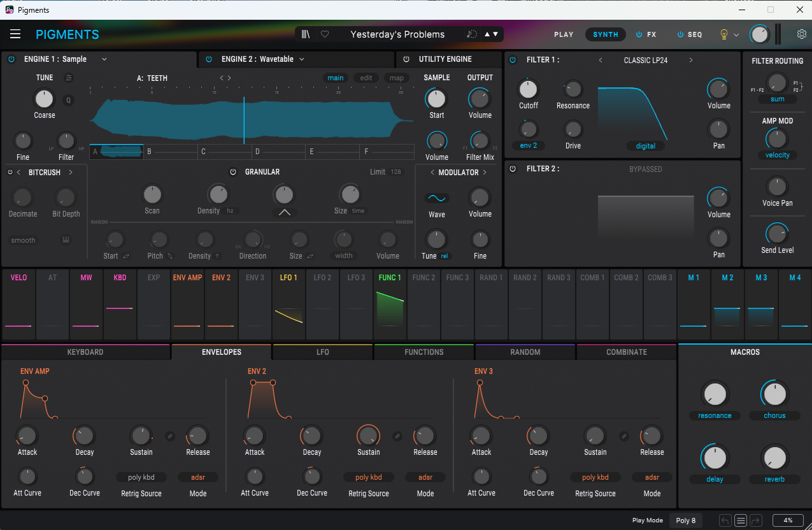
Task: Click the amp mod velocity button
Action: click(x=778, y=155)
